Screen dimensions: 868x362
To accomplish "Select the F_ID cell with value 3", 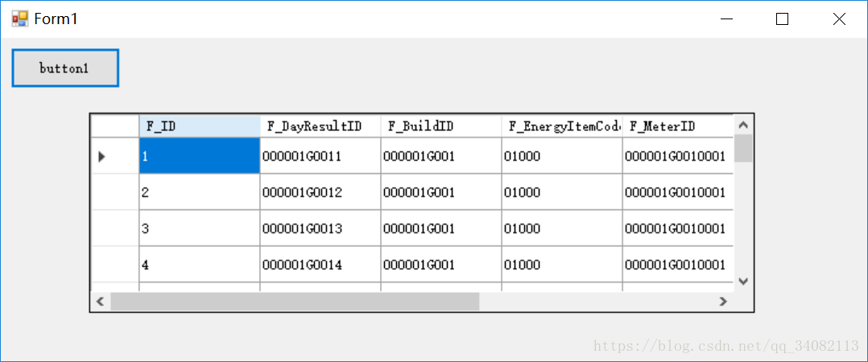I will (x=200, y=228).
